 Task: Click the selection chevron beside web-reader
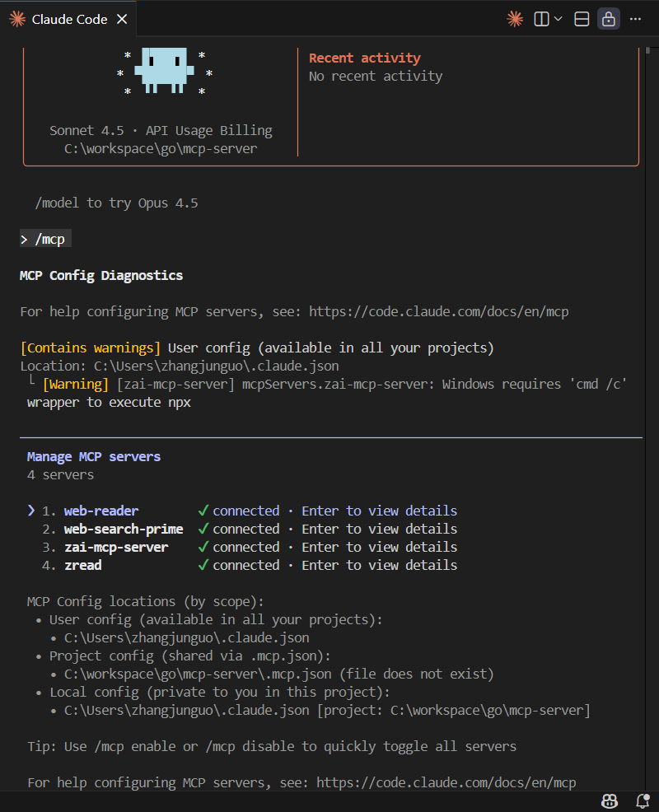click(x=31, y=511)
